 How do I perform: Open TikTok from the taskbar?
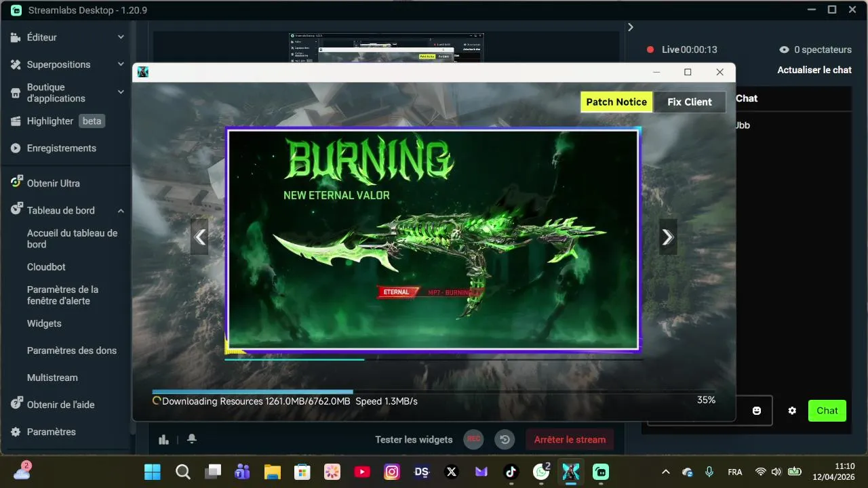click(x=511, y=472)
